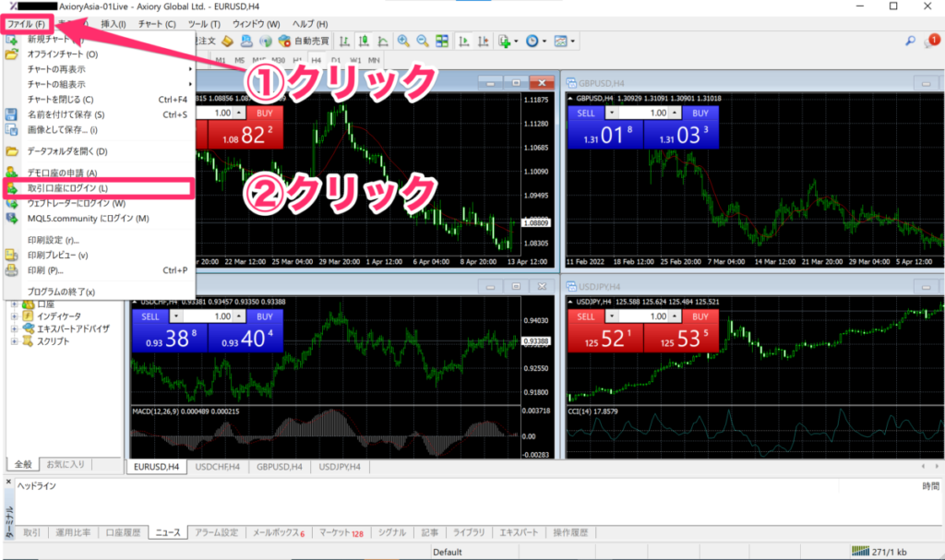Choose チャートを閉じる (C) menu entry
Image resolution: width=945 pixels, height=560 pixels.
99,100
